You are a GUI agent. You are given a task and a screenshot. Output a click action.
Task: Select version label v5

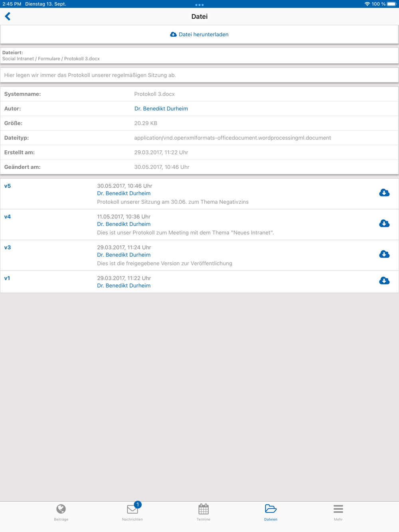coord(8,186)
